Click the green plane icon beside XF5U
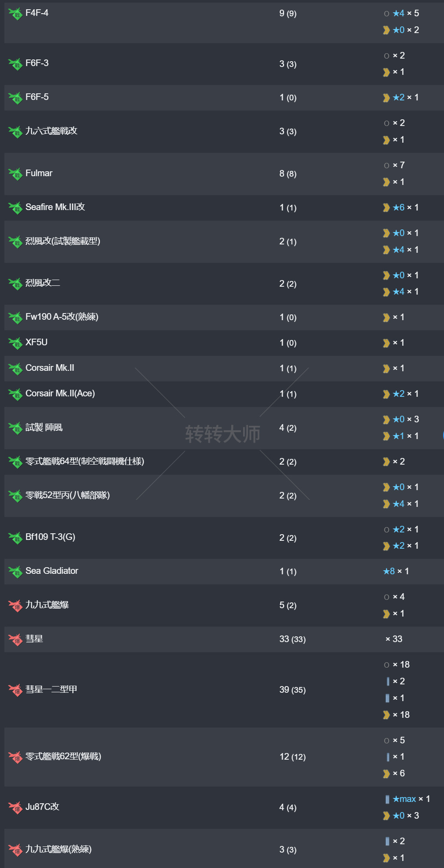 tap(15, 343)
